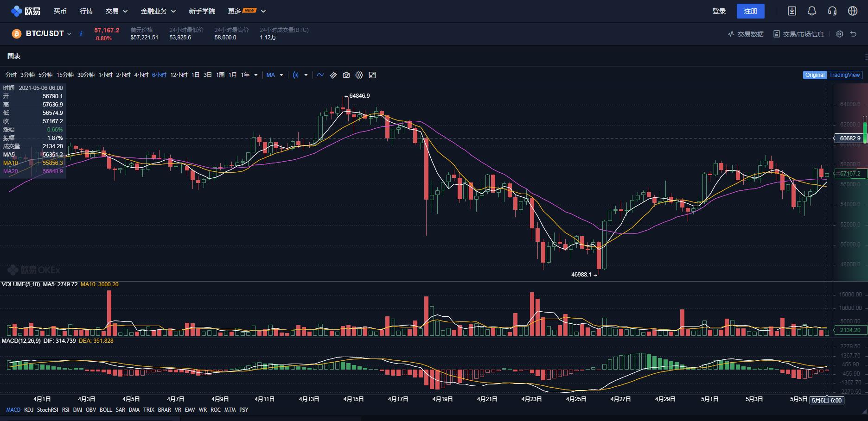
Task: Toggle the indicator wave line icon
Action: coord(320,75)
